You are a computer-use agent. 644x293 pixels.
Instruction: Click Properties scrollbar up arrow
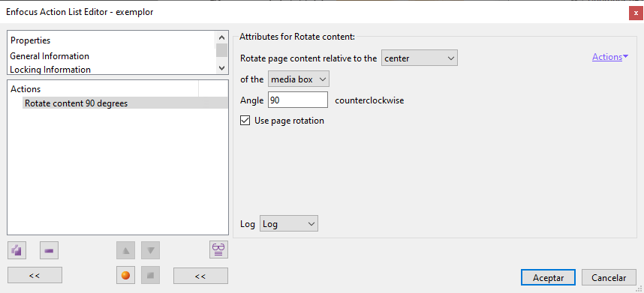[x=221, y=37]
